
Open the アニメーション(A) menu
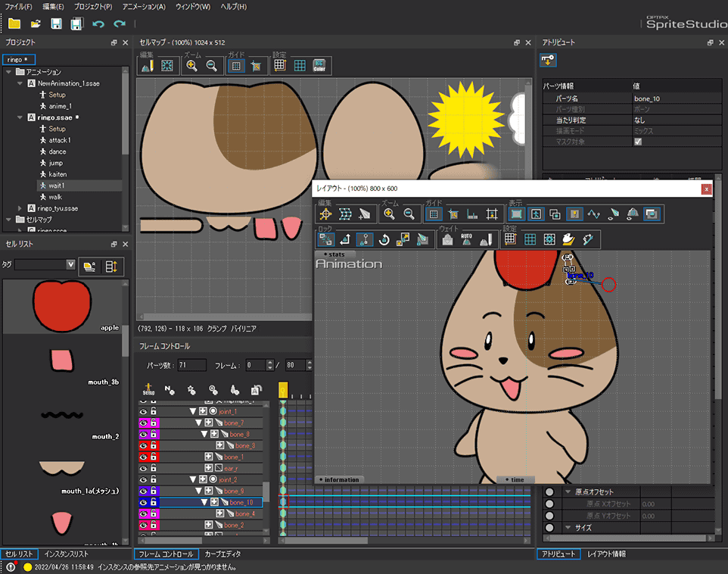click(x=144, y=7)
